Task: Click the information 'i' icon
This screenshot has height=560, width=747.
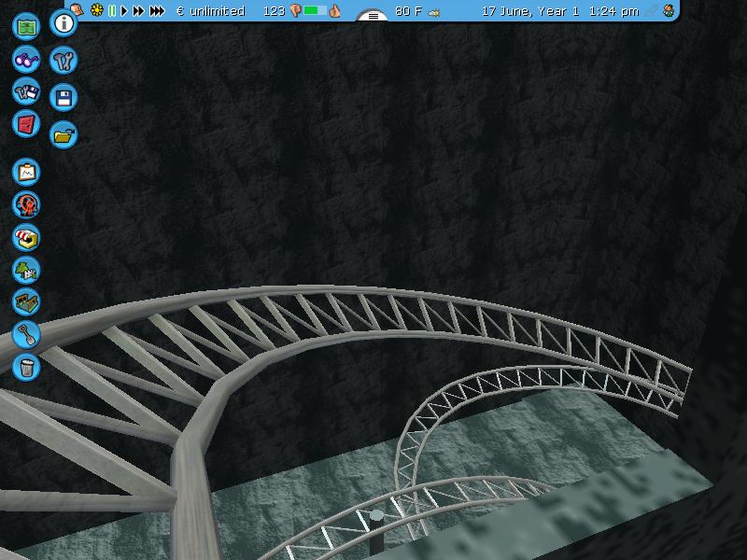Action: tap(63, 22)
